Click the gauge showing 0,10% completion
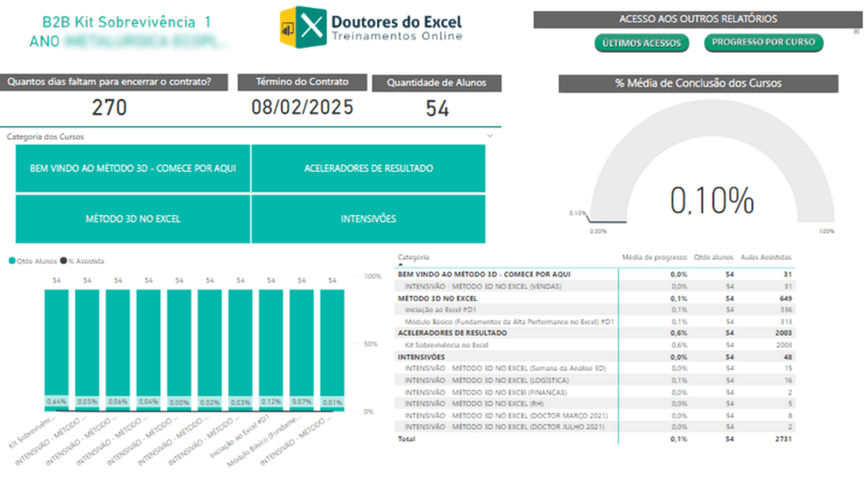Screen dimensions: 868x488 [x=710, y=169]
